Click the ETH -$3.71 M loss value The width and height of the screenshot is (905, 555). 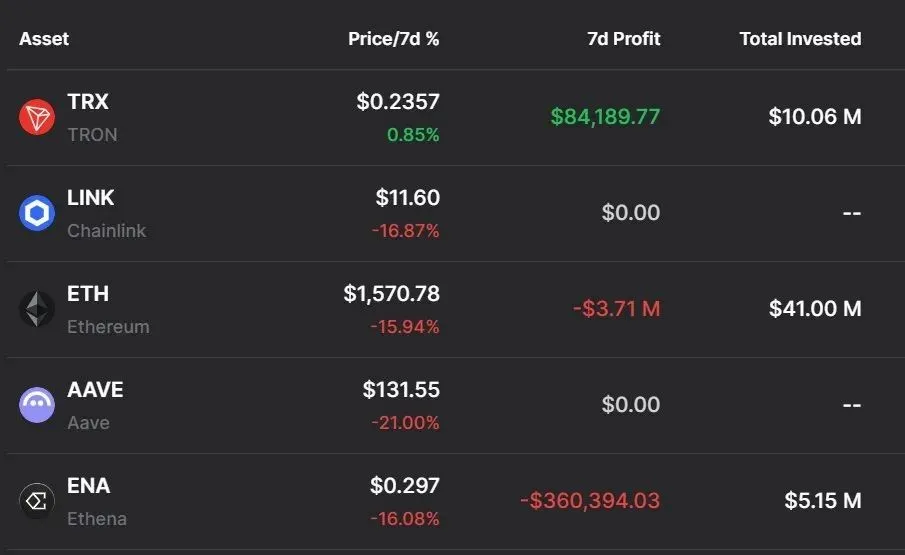616,309
